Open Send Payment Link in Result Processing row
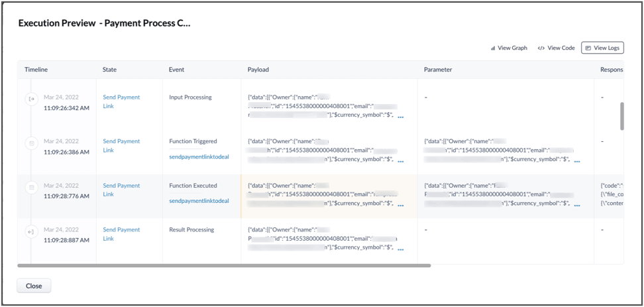 coord(121,234)
